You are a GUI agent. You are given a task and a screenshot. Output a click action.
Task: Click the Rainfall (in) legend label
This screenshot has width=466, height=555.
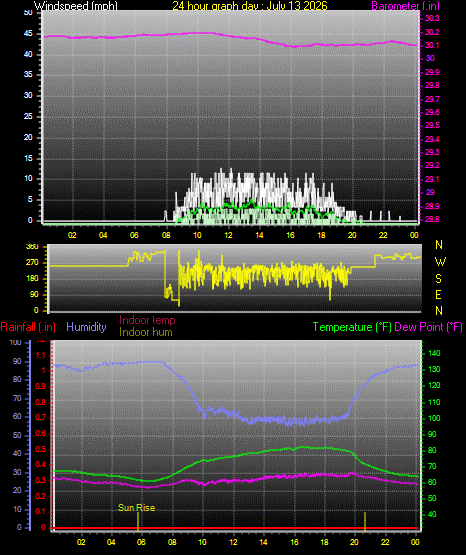(x=28, y=327)
